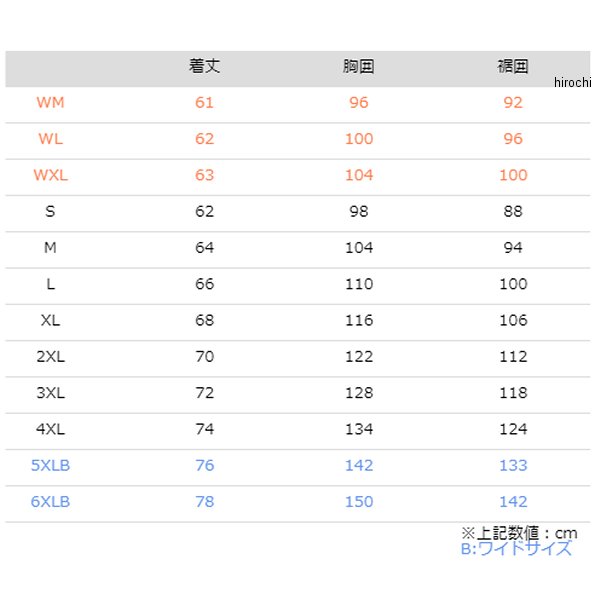This screenshot has width=600, height=600.
Task: Click the B:ワイドサイズ blue text
Action: coord(516,548)
